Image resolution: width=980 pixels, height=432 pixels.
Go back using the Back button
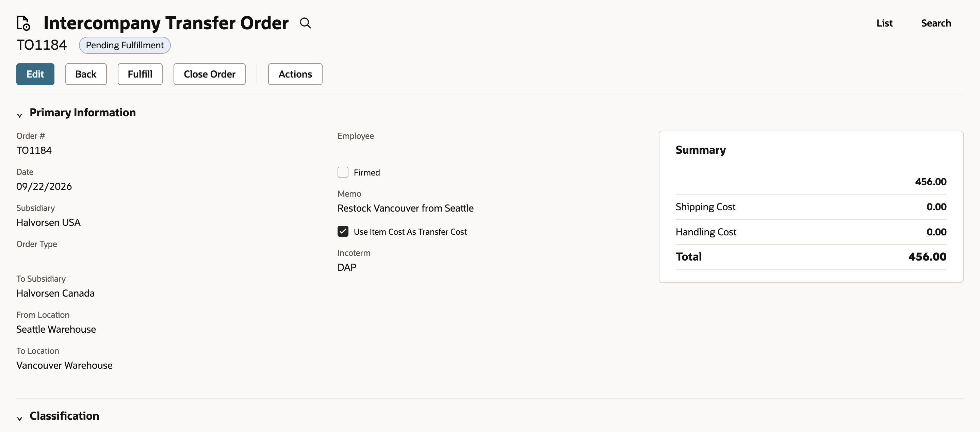(86, 74)
